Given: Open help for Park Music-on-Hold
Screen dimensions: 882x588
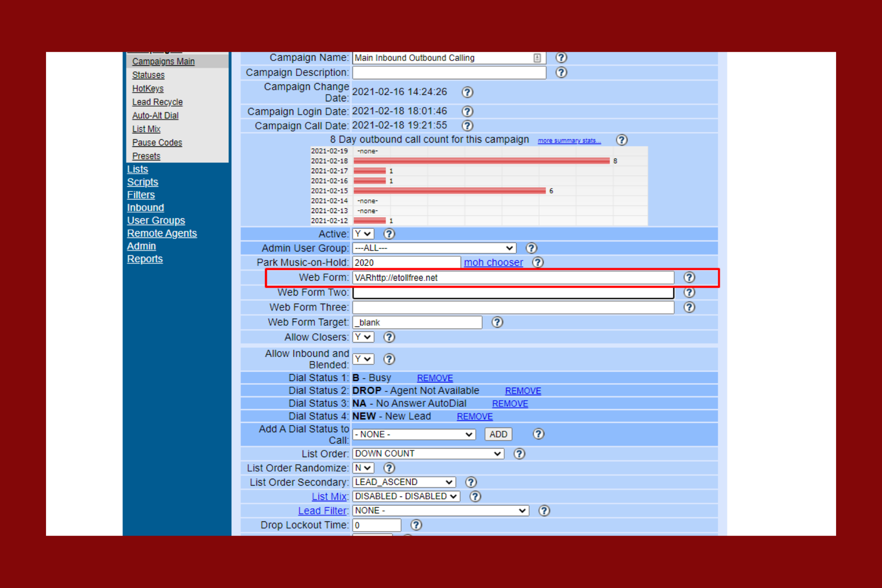Looking at the screenshot, I should [538, 262].
